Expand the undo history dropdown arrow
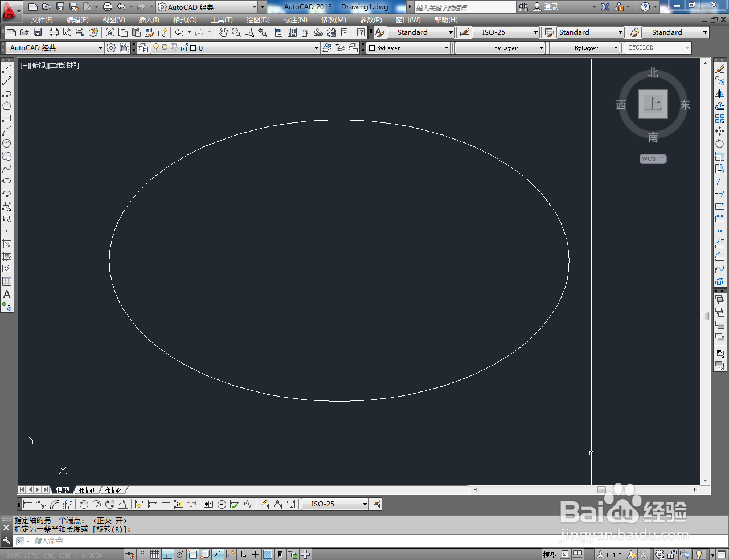The width and height of the screenshot is (729, 560). (189, 32)
